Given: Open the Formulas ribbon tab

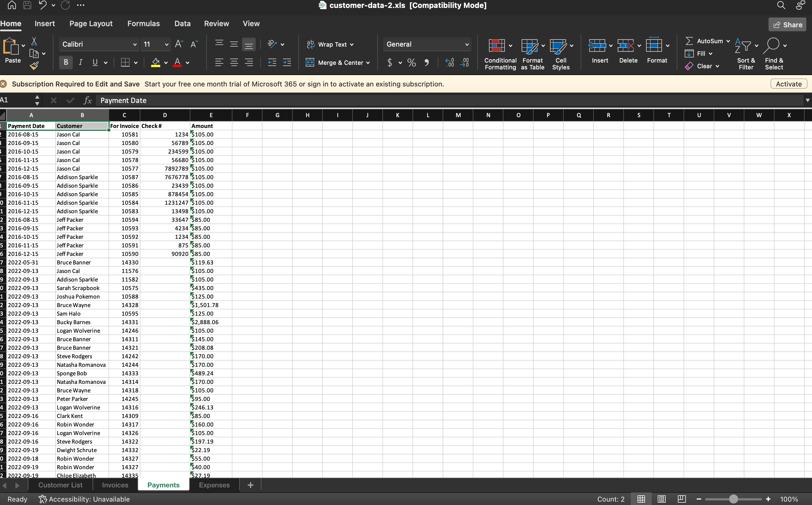Looking at the screenshot, I should [143, 24].
